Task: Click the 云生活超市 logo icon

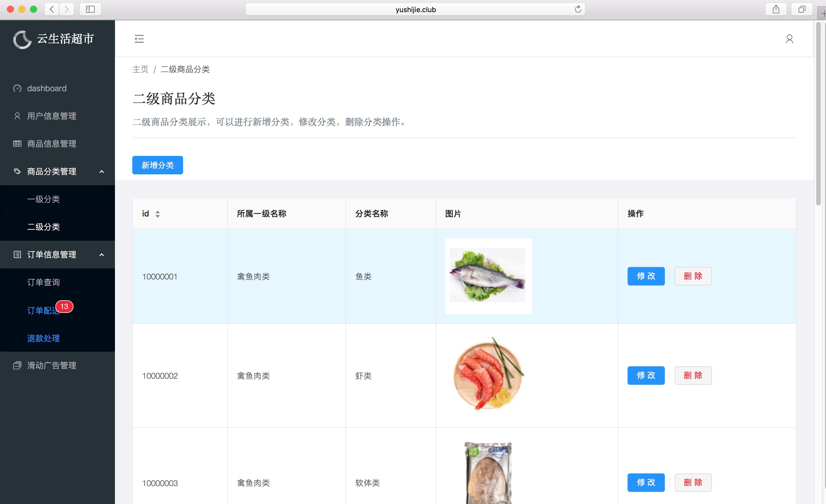Action: click(x=22, y=40)
